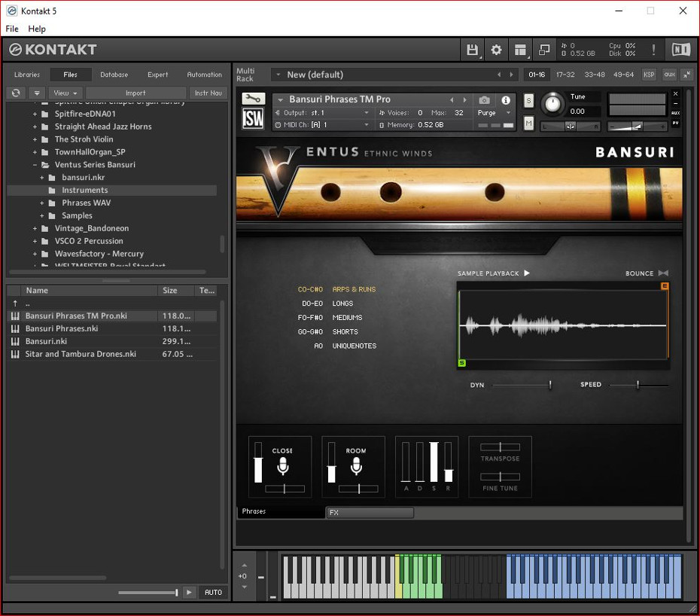Click the Tune knob
This screenshot has height=616, width=700.
pos(552,104)
